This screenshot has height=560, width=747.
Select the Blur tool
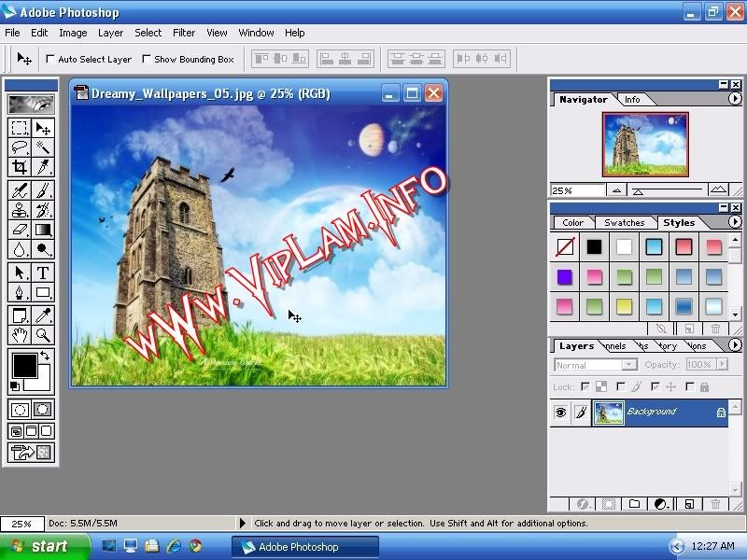tap(20, 249)
